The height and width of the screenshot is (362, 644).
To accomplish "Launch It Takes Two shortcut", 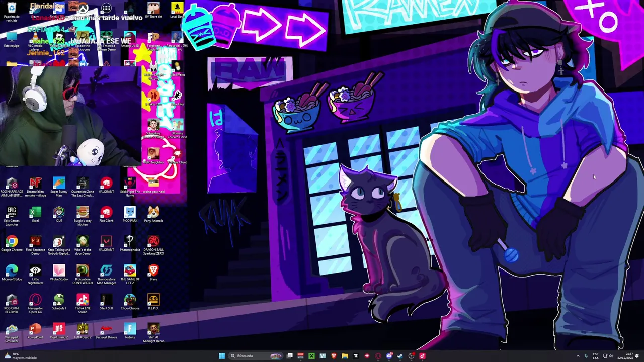I will coord(153,99).
